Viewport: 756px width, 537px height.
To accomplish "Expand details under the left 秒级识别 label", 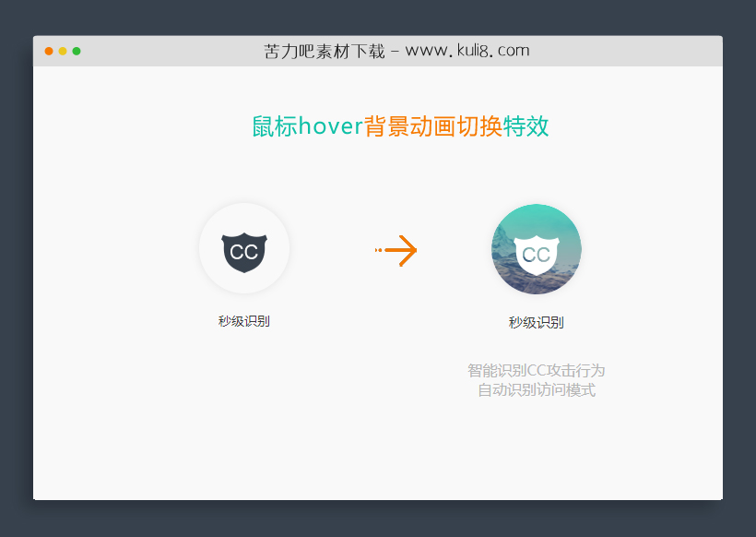I will (x=243, y=321).
